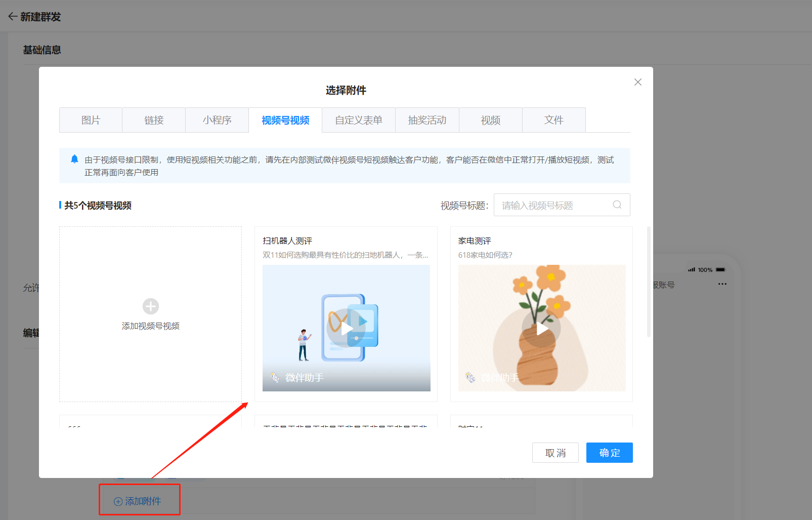Select the 扫机器人测评 video title
Screen dimensions: 812x520
click(x=287, y=241)
